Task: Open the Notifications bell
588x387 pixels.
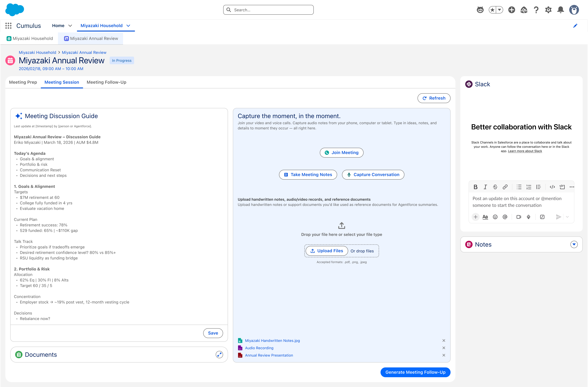Action: [x=561, y=10]
